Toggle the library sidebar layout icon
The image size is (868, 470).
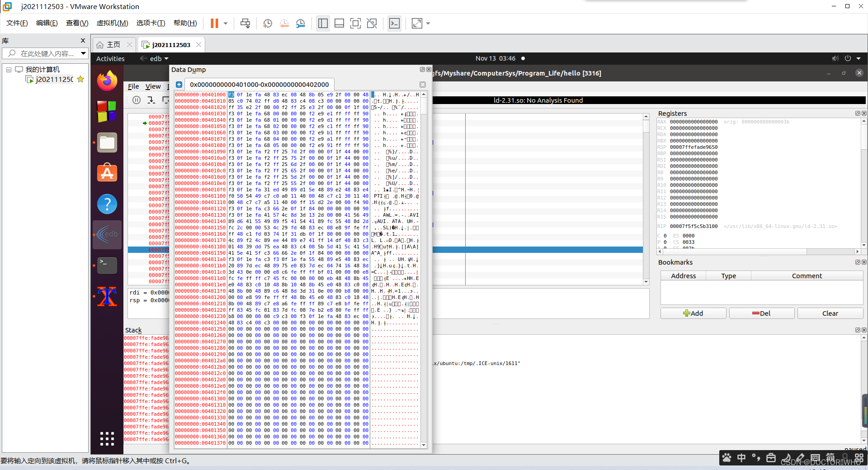[x=323, y=24]
